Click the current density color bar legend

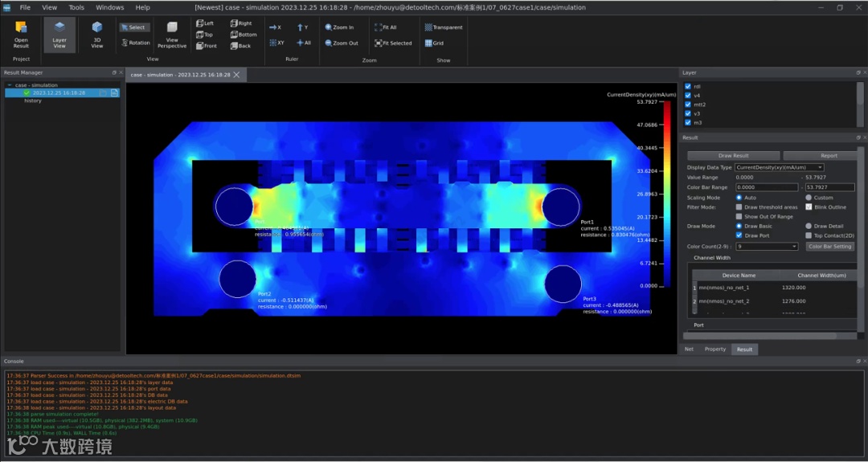point(666,194)
